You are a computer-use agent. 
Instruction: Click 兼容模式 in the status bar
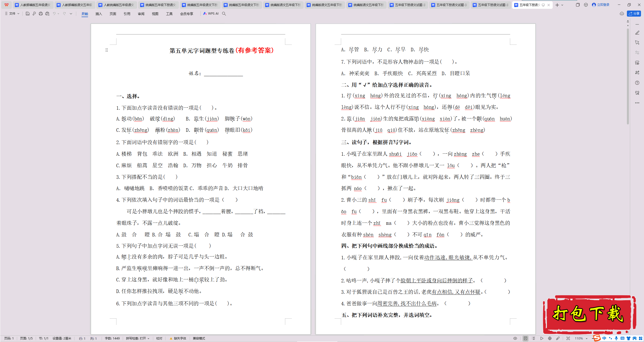point(199,338)
